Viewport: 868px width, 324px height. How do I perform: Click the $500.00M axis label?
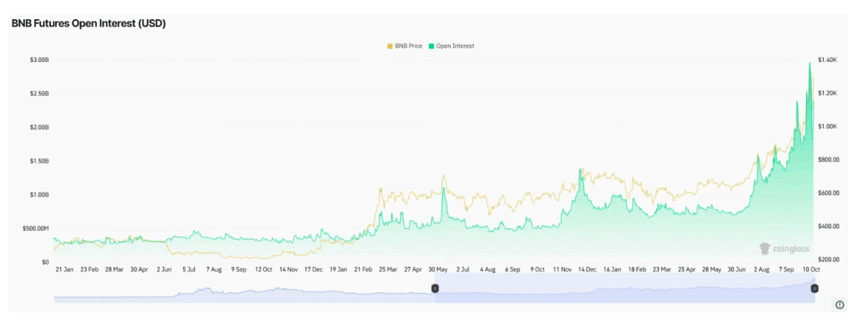pyautogui.click(x=35, y=228)
